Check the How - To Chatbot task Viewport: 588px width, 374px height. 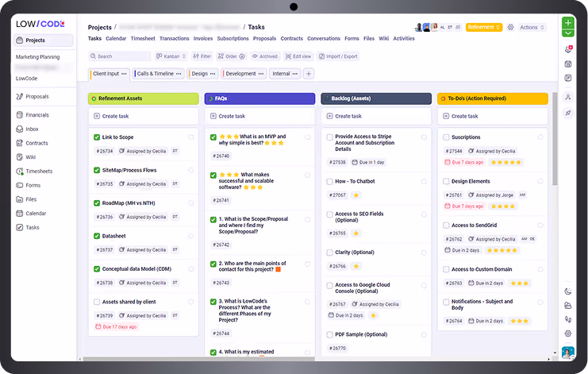coord(329,182)
